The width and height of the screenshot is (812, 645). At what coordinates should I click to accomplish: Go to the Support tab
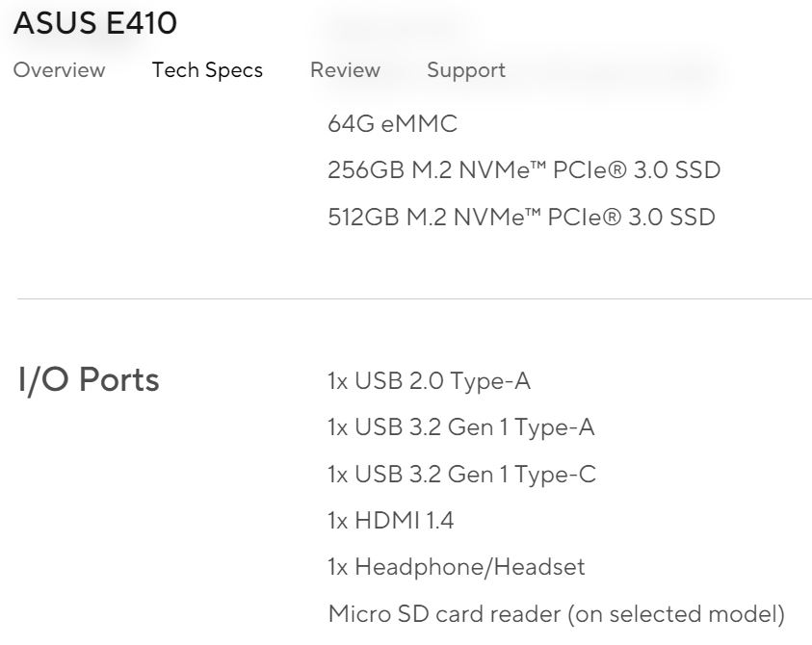coord(466,70)
